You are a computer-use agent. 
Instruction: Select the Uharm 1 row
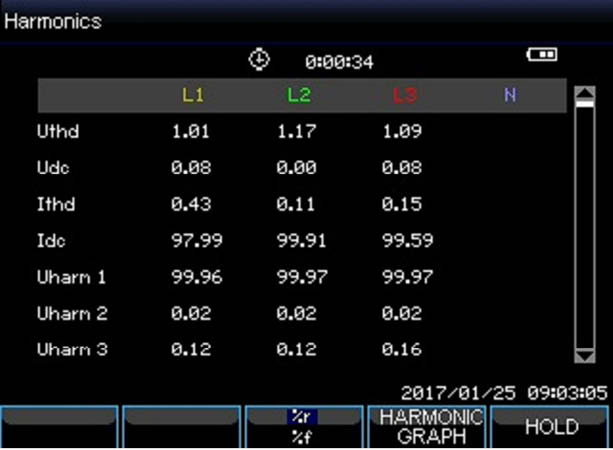70,277
